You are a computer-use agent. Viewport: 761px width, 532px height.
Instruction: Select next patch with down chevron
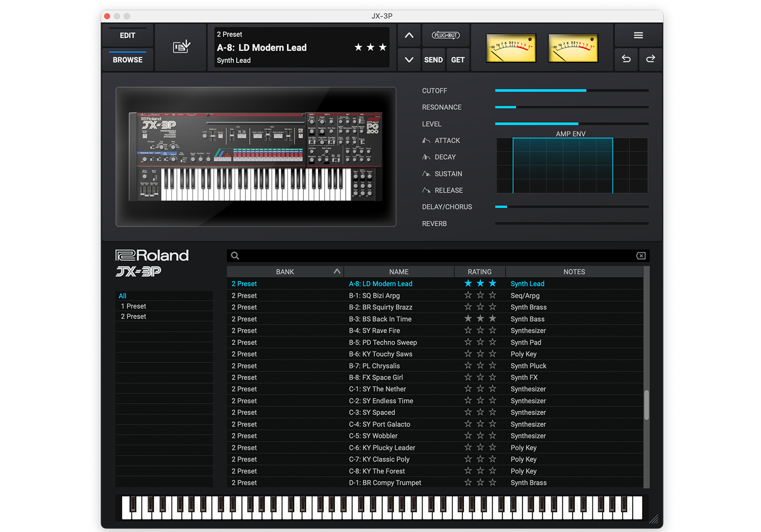409,60
